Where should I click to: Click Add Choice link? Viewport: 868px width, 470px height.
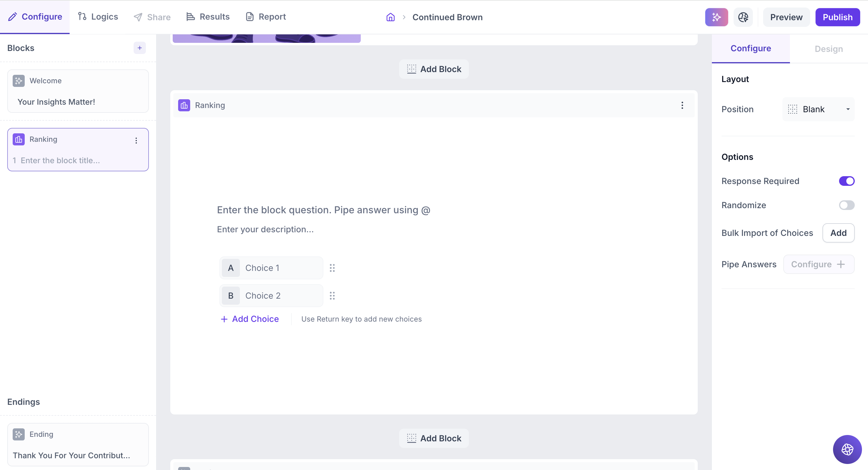point(250,319)
